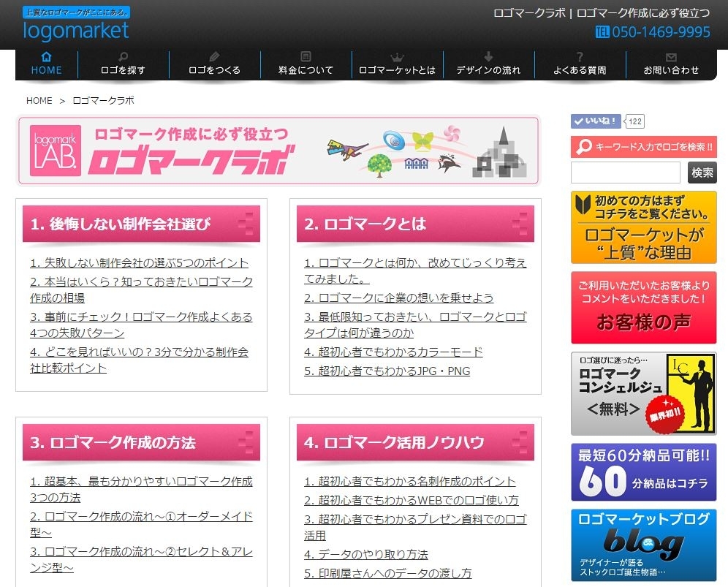
Task: Click the calculator icon above 料金について
Action: [x=306, y=57]
